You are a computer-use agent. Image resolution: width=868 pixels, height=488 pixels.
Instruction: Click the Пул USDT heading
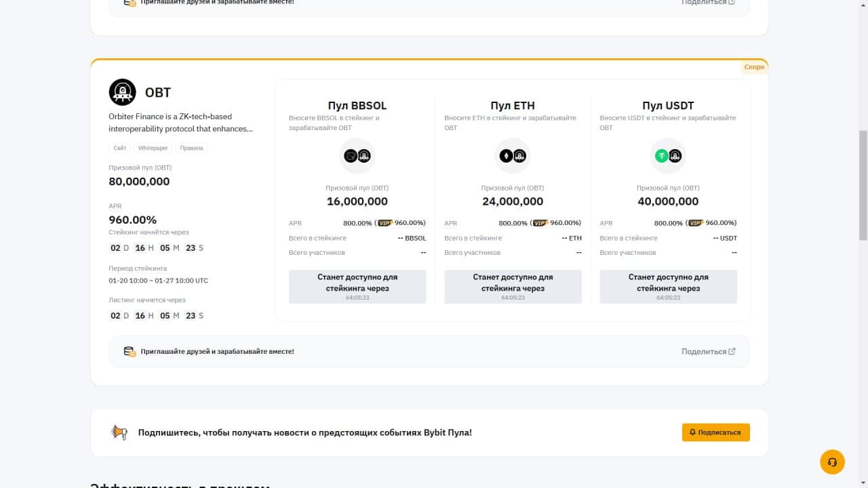tap(668, 106)
